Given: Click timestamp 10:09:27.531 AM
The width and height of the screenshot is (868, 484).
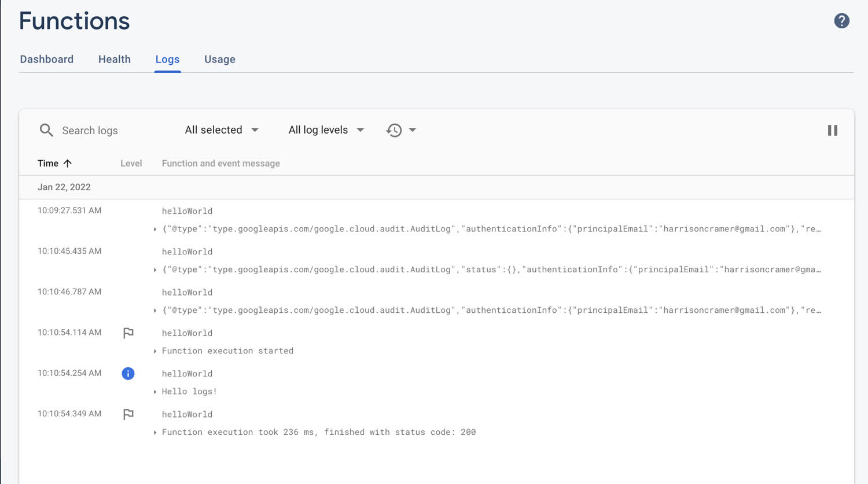Looking at the screenshot, I should [69, 210].
